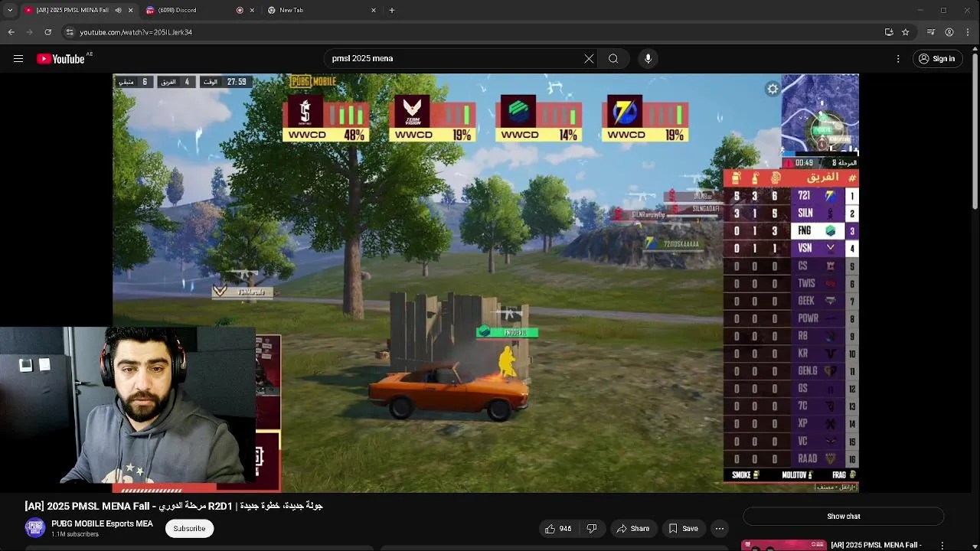980x551 pixels.
Task: Open browser media controls icon
Action: pos(930,32)
